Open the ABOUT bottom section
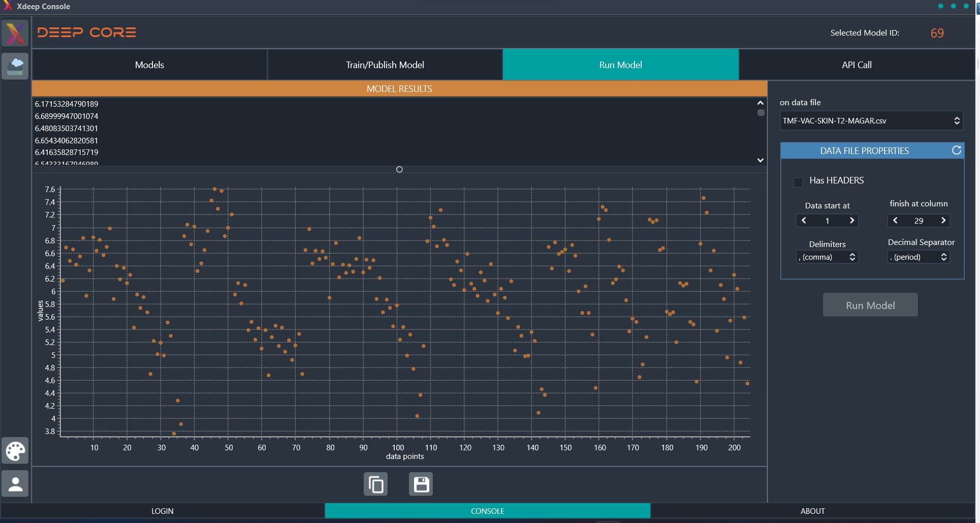Image resolution: width=980 pixels, height=523 pixels. pos(813,511)
